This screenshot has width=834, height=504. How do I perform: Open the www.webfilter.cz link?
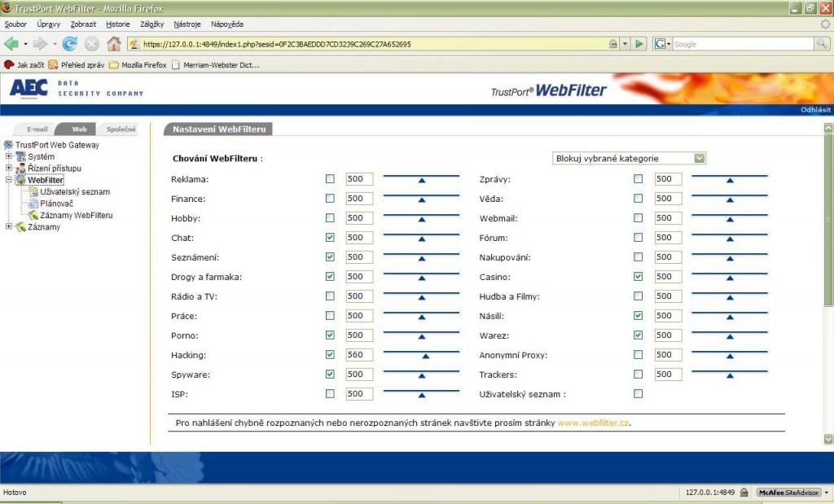[x=593, y=423]
